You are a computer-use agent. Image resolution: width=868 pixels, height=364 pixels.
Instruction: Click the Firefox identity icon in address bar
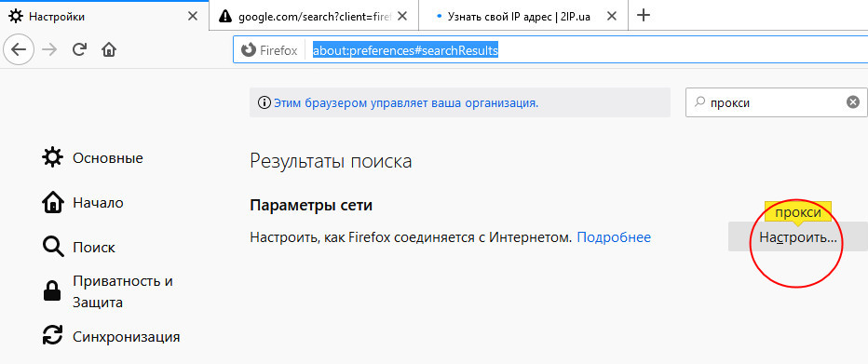[249, 50]
